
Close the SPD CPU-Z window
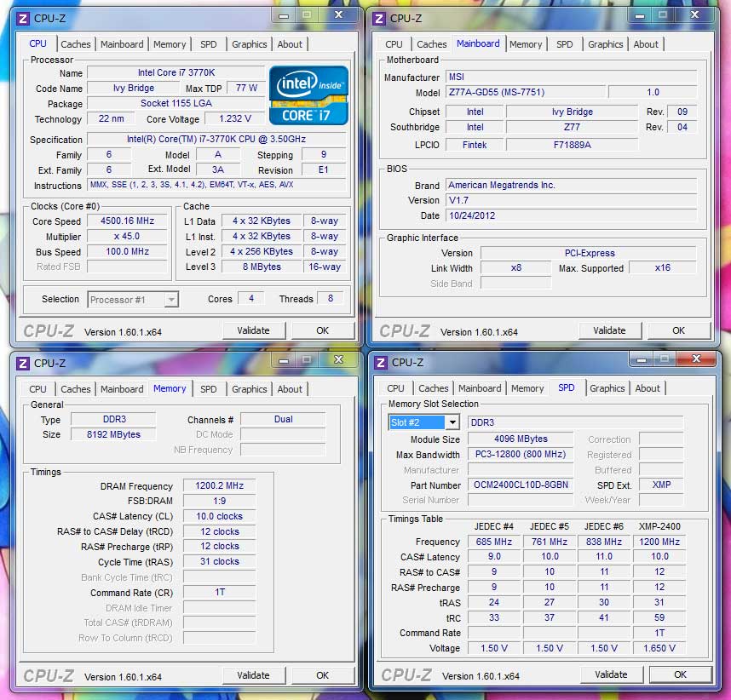tap(697, 359)
